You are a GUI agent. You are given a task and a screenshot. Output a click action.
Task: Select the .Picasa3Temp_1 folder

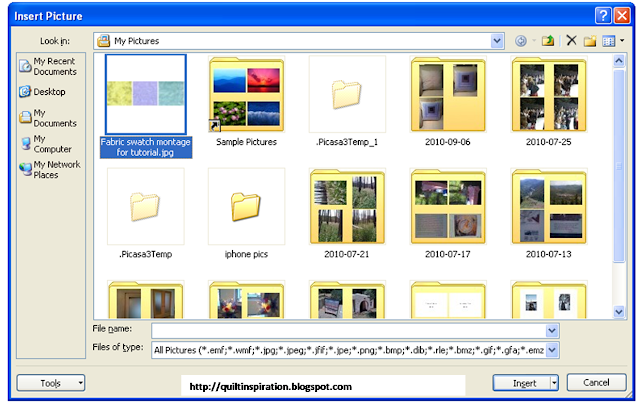point(347,94)
